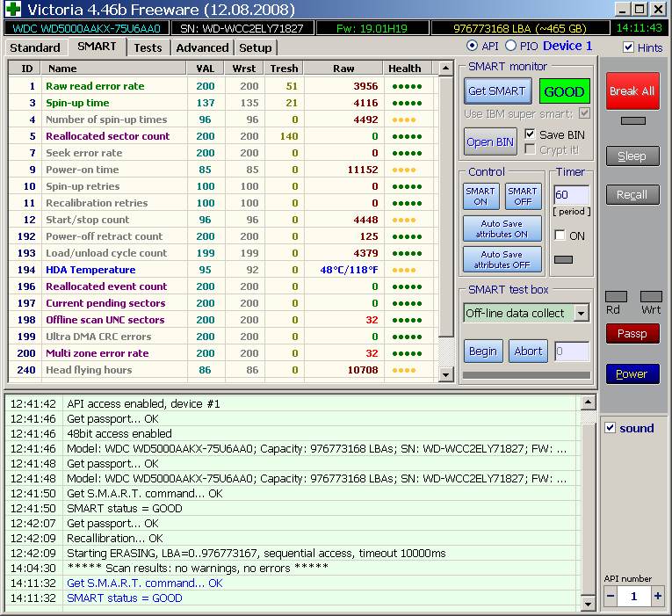Click the Abort test button

[528, 351]
